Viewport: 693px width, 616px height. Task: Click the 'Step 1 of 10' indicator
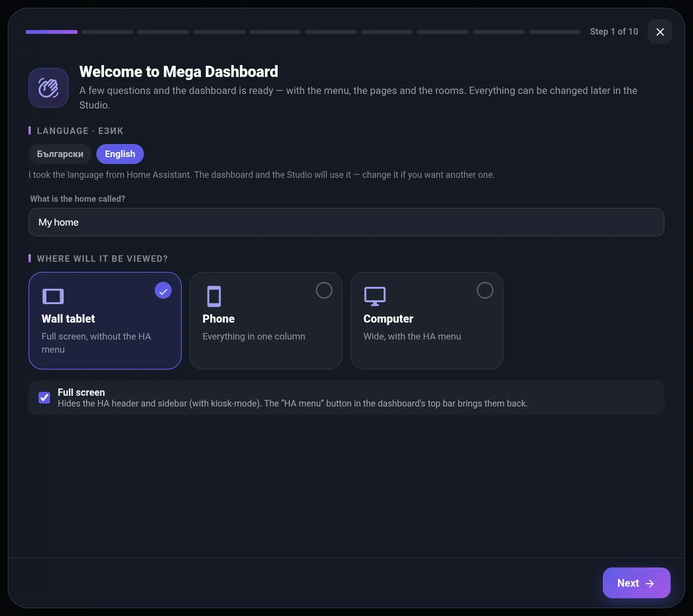pos(614,32)
